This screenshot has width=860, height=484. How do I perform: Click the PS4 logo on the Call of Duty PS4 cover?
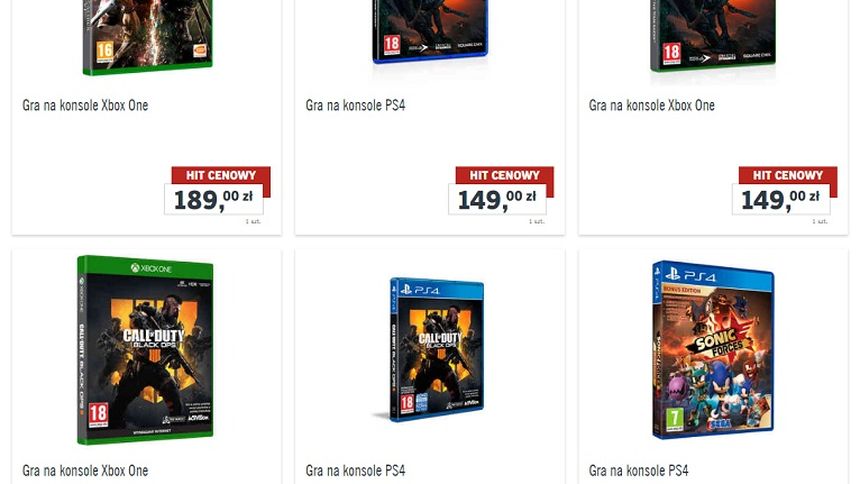[421, 289]
